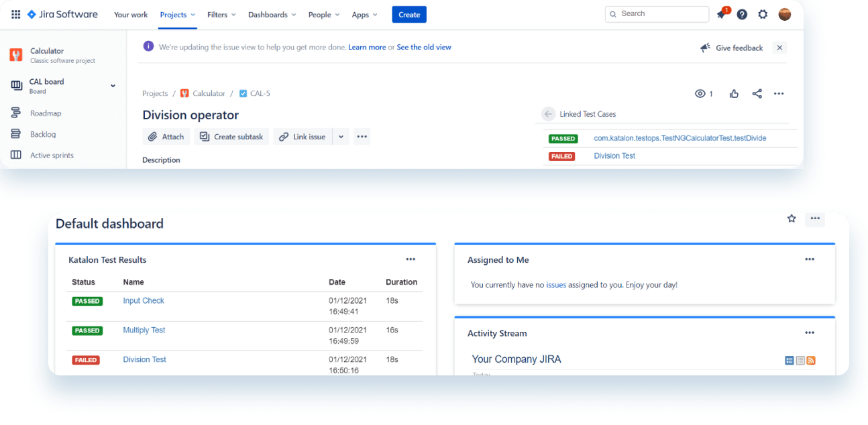Open Backlog from the sidebar
This screenshot has height=425, width=868.
coord(43,134)
